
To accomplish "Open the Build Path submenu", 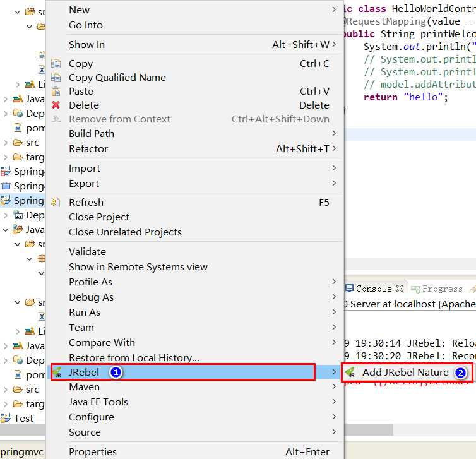I will pos(196,134).
